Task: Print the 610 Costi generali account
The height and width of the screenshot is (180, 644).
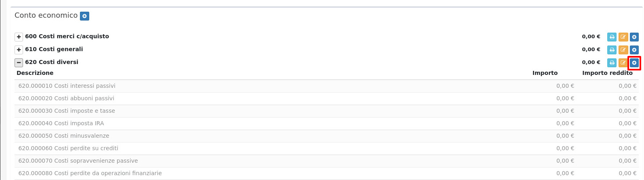Action: tap(612, 50)
